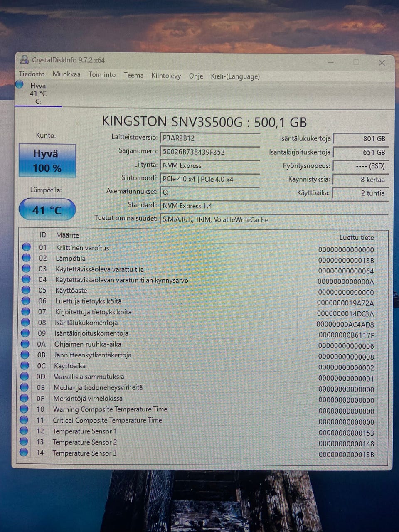Screen dimensions: 399x532
Task: Click the Pyöritysnopeus value ---- (SSD)
Action: [x=361, y=166]
